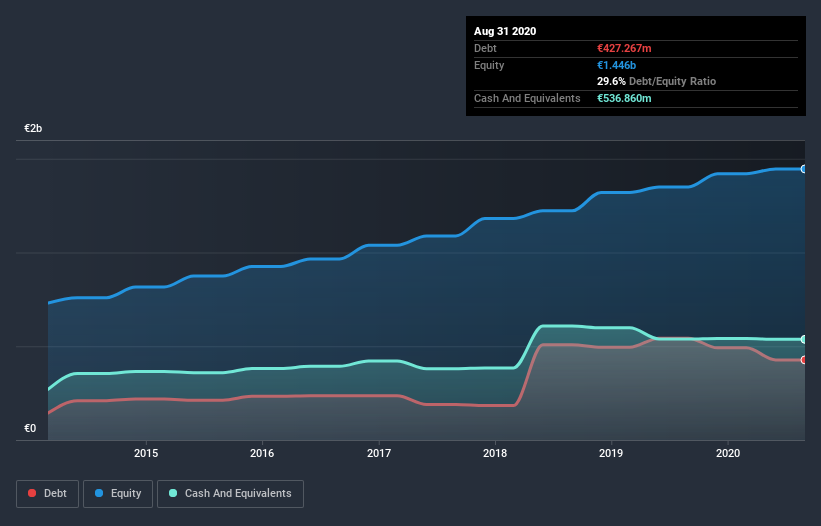Click the 2016 x-axis label
This screenshot has width=821, height=526.
point(262,453)
